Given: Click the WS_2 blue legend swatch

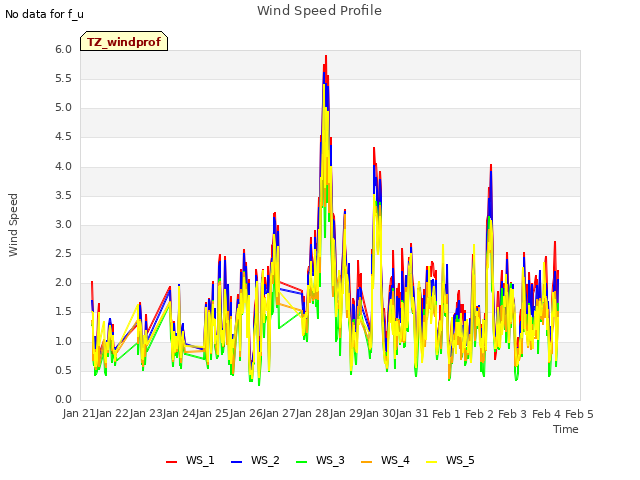Looking at the screenshot, I should pos(236,462).
